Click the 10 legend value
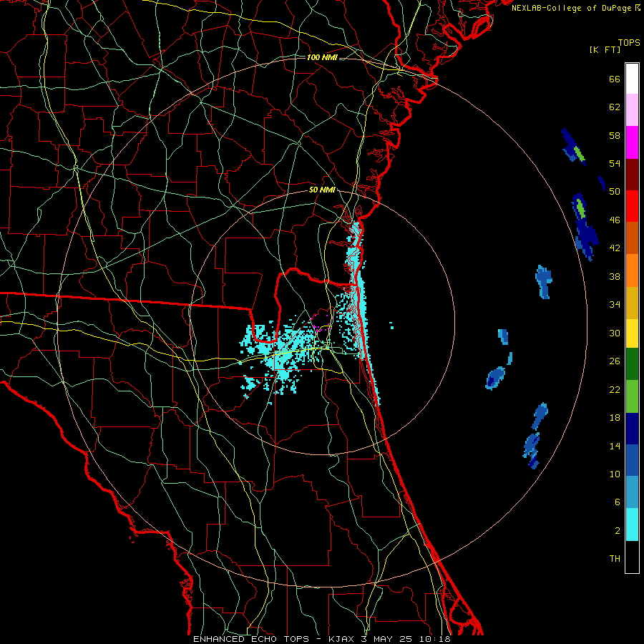Image resolution: width=644 pixels, height=644 pixels. 615,474
